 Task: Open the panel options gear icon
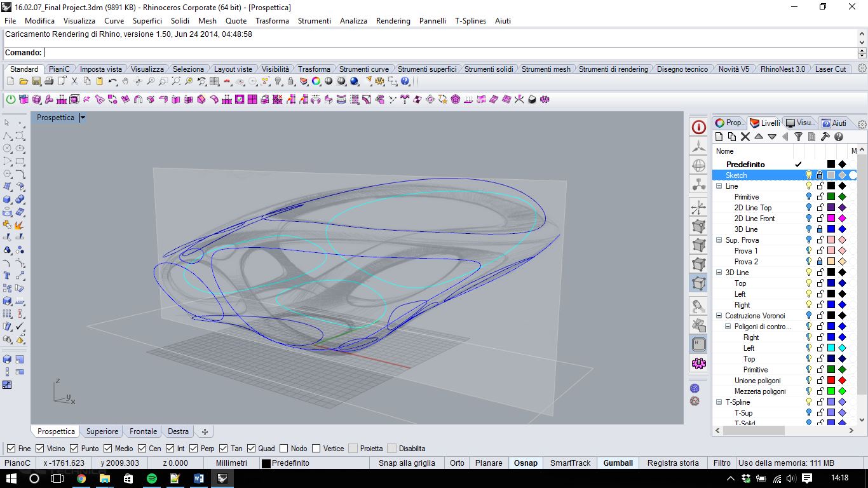(862, 124)
